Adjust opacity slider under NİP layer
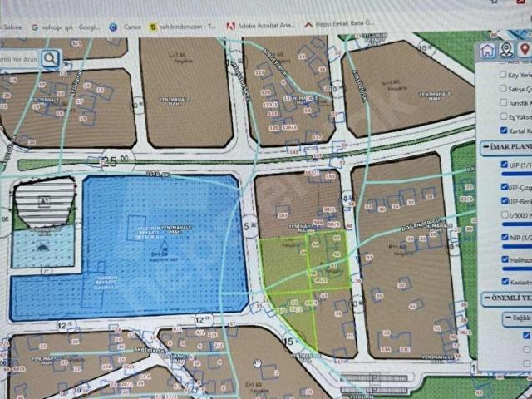This screenshot has width=532, height=399. (517, 246)
